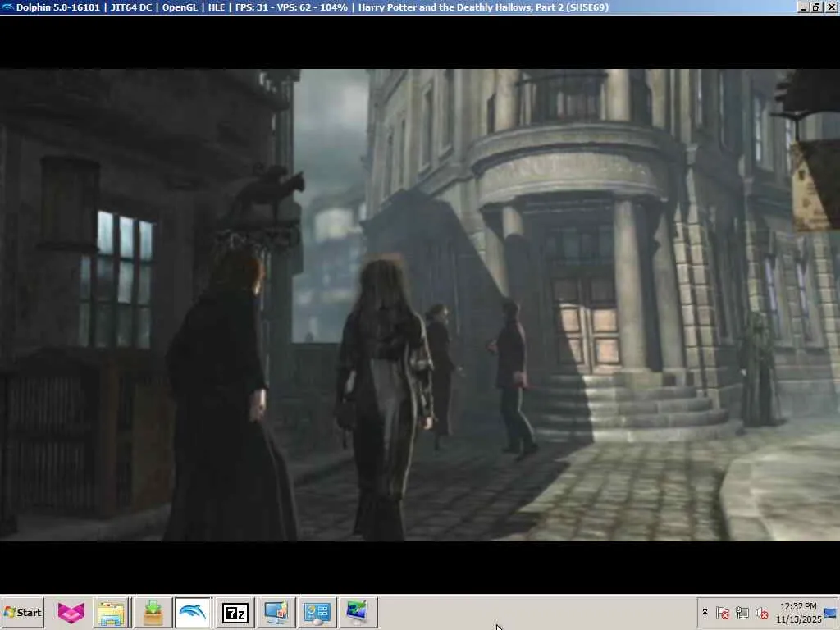Open the clock showing 12:32 PM
Image resolution: width=840 pixels, height=630 pixels.
[x=798, y=612]
